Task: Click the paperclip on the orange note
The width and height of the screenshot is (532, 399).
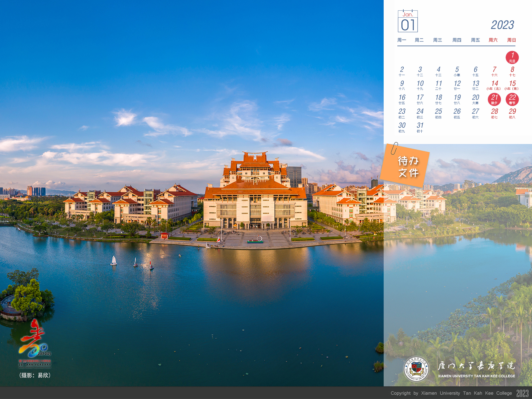Action: pyautogui.click(x=394, y=148)
